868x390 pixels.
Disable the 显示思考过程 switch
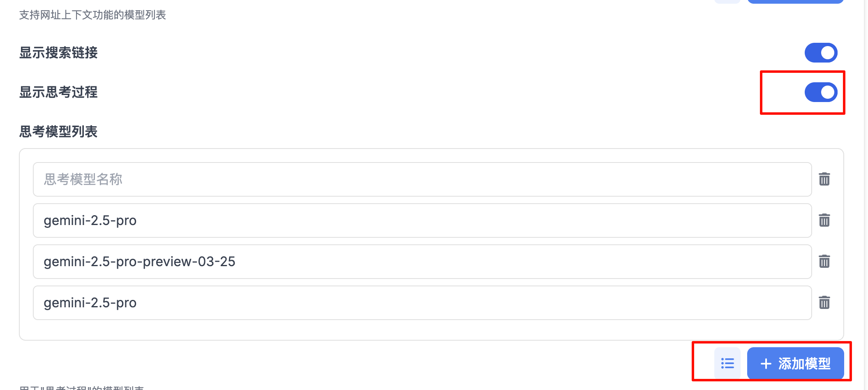point(821,92)
